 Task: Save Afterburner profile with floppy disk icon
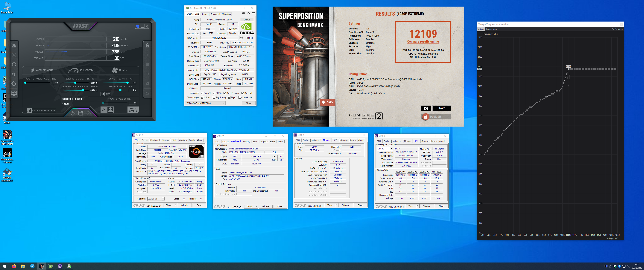click(x=80, y=113)
